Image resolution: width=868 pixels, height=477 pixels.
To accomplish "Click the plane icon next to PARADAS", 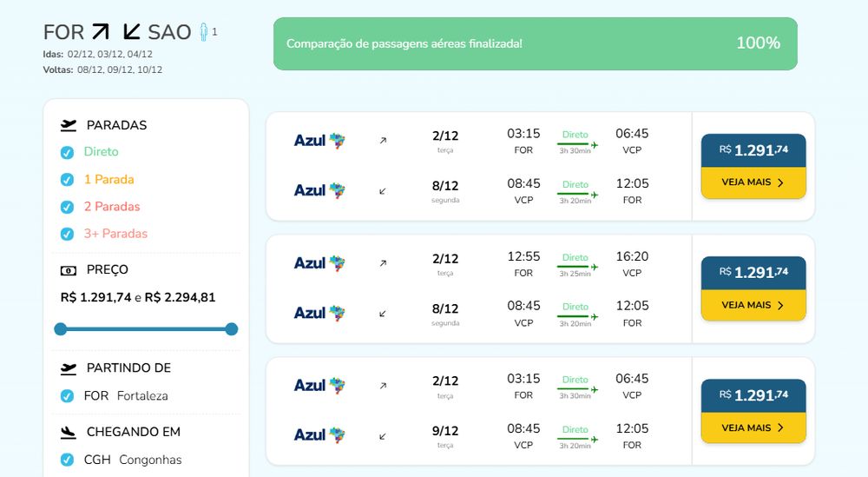I will coord(68,125).
